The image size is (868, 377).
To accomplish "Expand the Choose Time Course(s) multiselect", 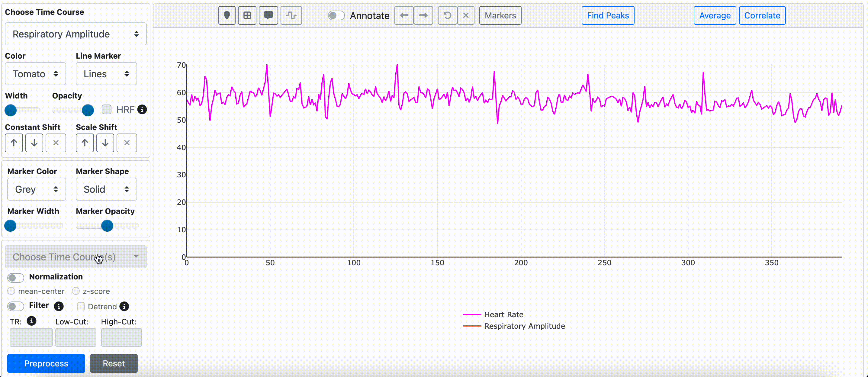I will coord(76,257).
